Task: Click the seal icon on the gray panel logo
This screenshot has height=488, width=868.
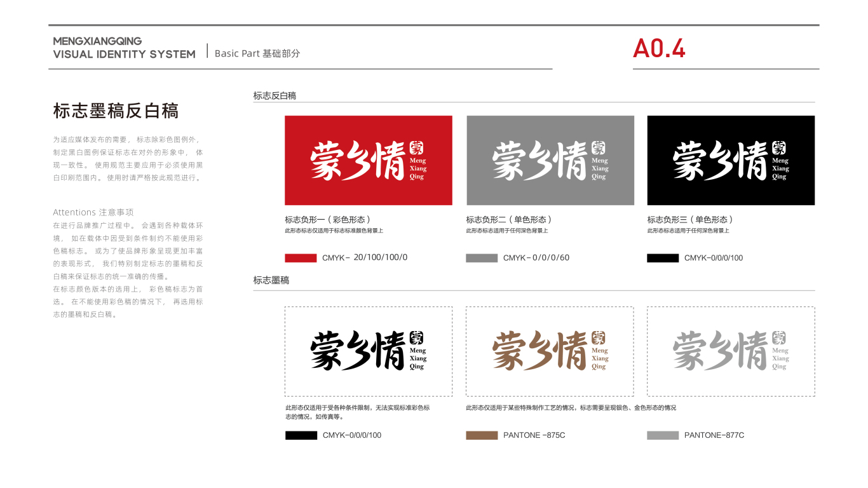Action: point(599,147)
